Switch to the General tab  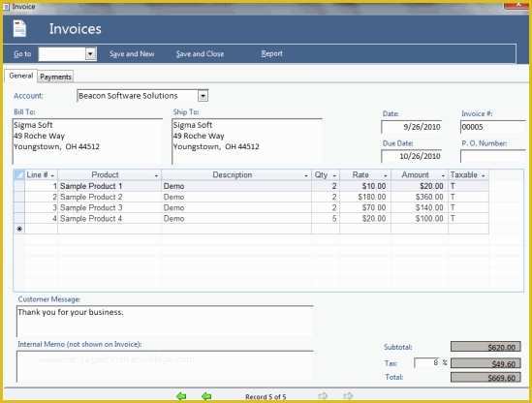21,76
